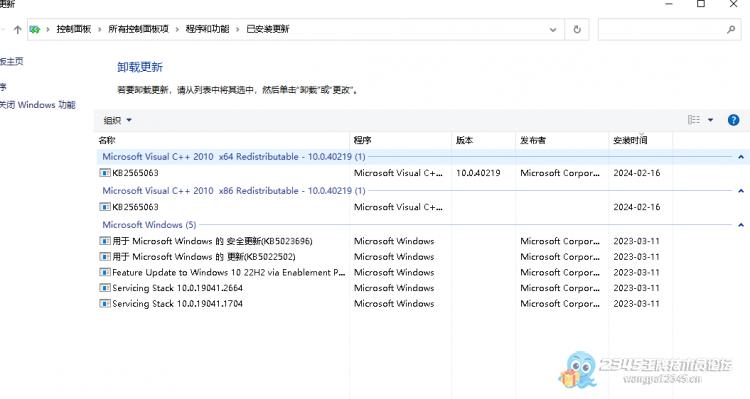Open the 组织 menu
The height and width of the screenshot is (399, 750).
pyautogui.click(x=117, y=120)
